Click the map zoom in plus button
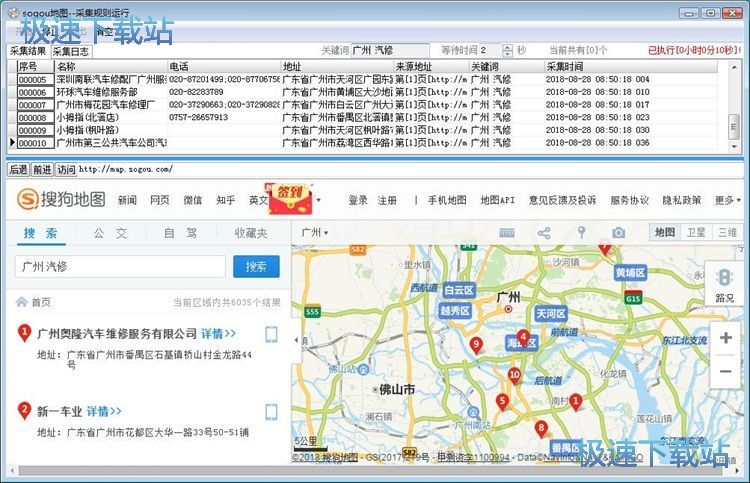The height and width of the screenshot is (483, 750). tap(726, 338)
